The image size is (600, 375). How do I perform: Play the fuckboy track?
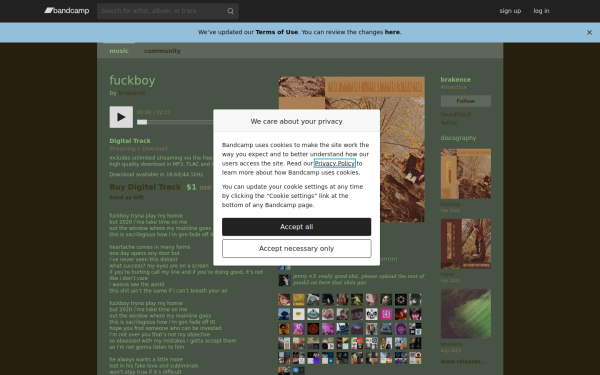[121, 117]
